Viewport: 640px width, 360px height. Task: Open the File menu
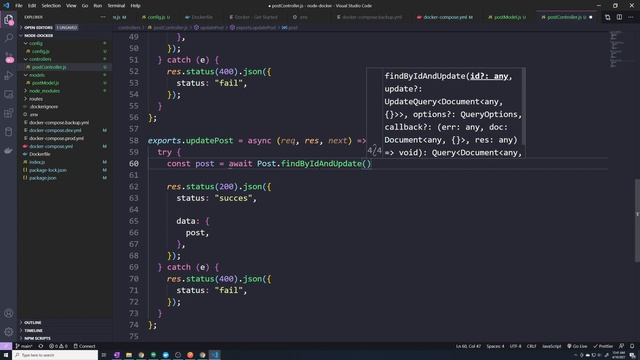pyautogui.click(x=19, y=6)
